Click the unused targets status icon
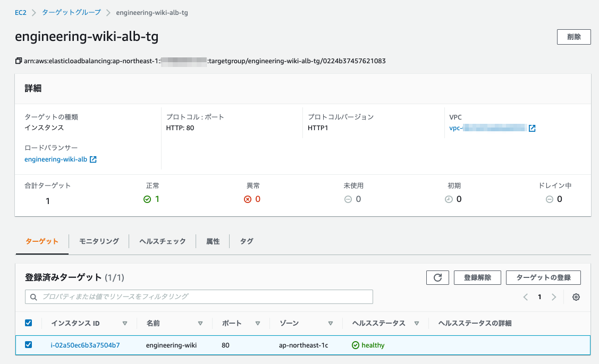 point(348,199)
